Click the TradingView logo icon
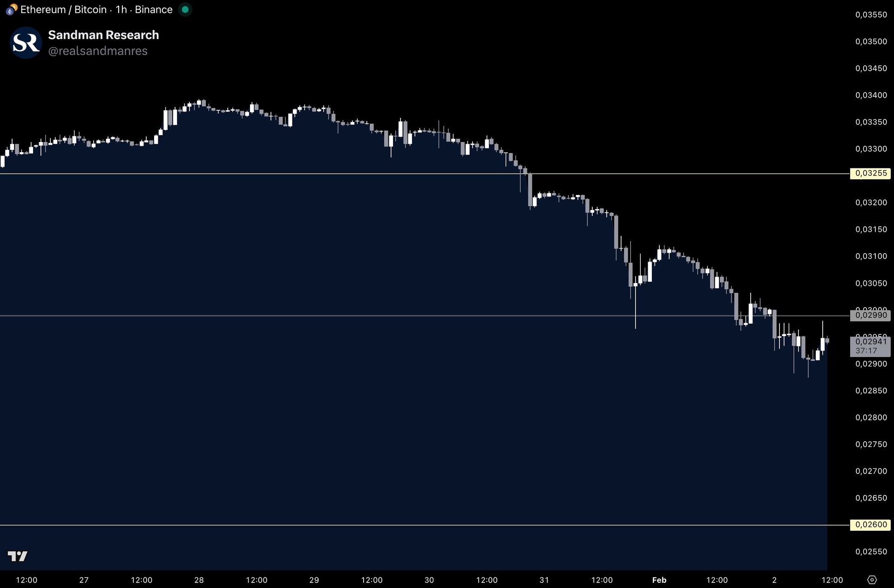 [x=18, y=556]
